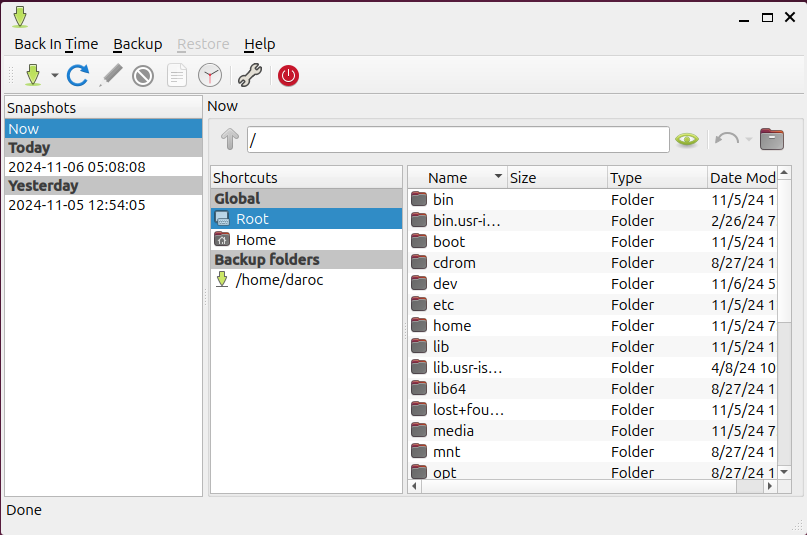The width and height of the screenshot is (807, 535).
Task: Expand the Take snapshot dropdown arrow
Action: coord(54,76)
